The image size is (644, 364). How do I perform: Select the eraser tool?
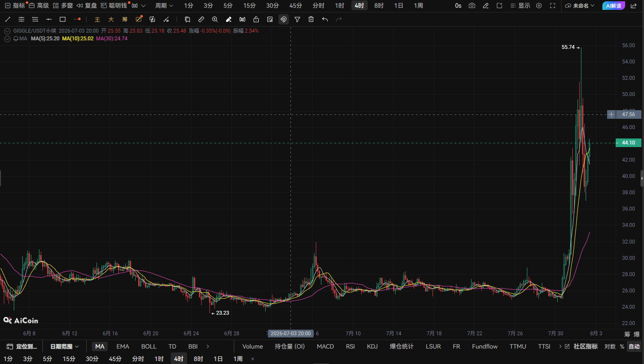229,19
